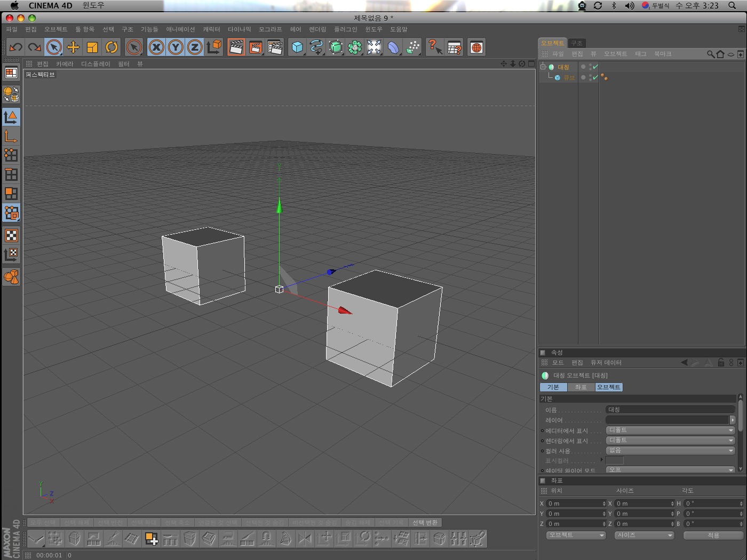Open the 오브젝트 main menu
The image size is (747, 560).
[x=56, y=29]
